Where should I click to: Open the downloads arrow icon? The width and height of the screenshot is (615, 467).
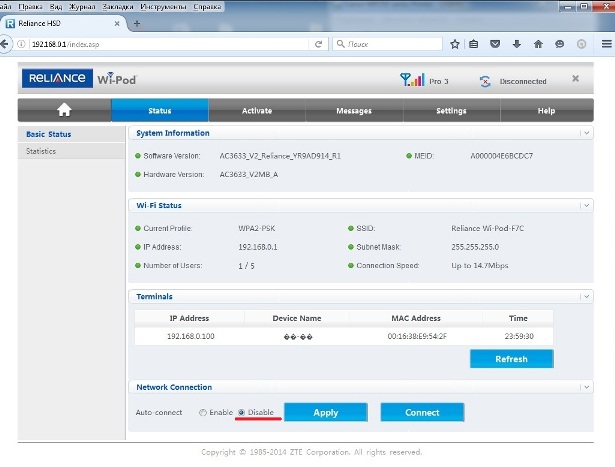pyautogui.click(x=517, y=44)
